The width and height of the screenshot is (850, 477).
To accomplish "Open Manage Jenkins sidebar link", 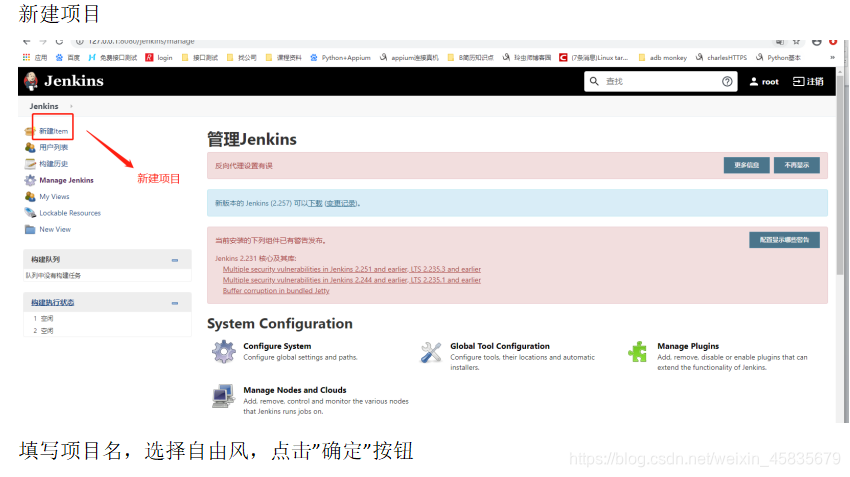I will point(66,181).
